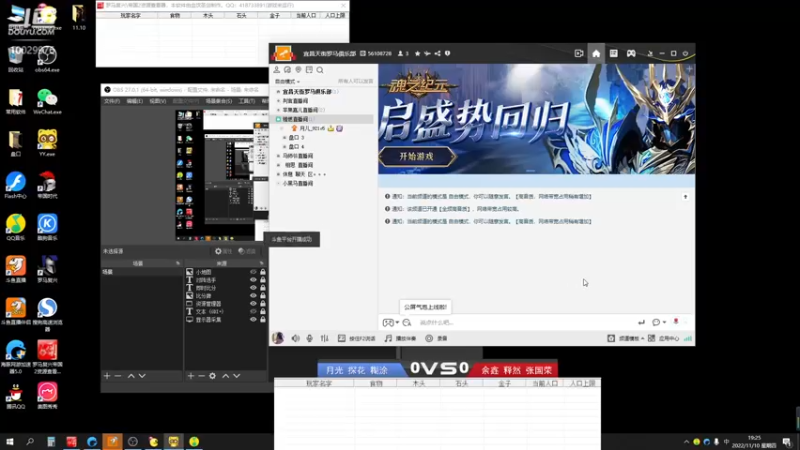Click the star favorite icon in YY header
The height and width of the screenshot is (450, 800).
(x=417, y=54)
